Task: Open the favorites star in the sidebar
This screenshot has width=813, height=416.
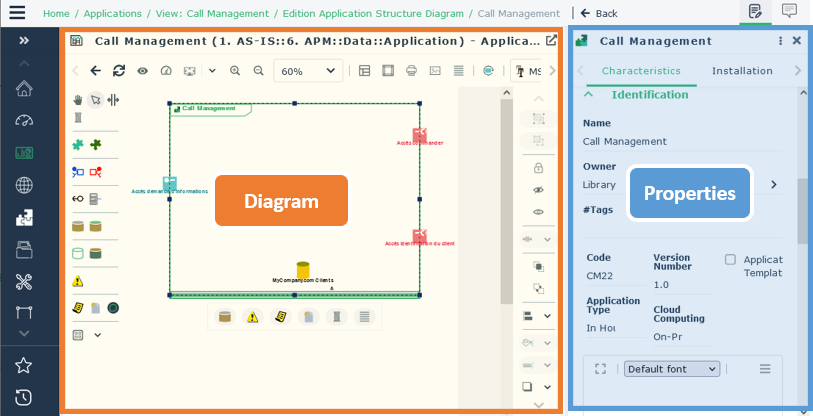Action: click(25, 365)
